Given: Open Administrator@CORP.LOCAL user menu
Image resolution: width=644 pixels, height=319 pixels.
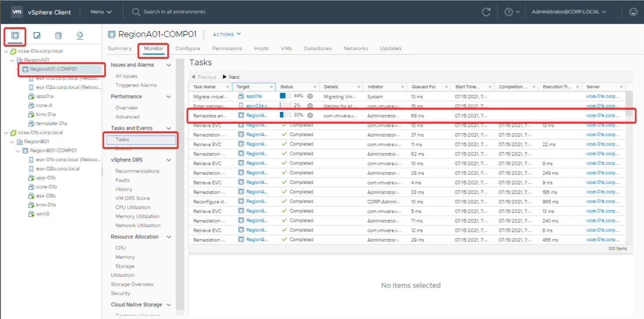Looking at the screenshot, I should click(x=569, y=12).
